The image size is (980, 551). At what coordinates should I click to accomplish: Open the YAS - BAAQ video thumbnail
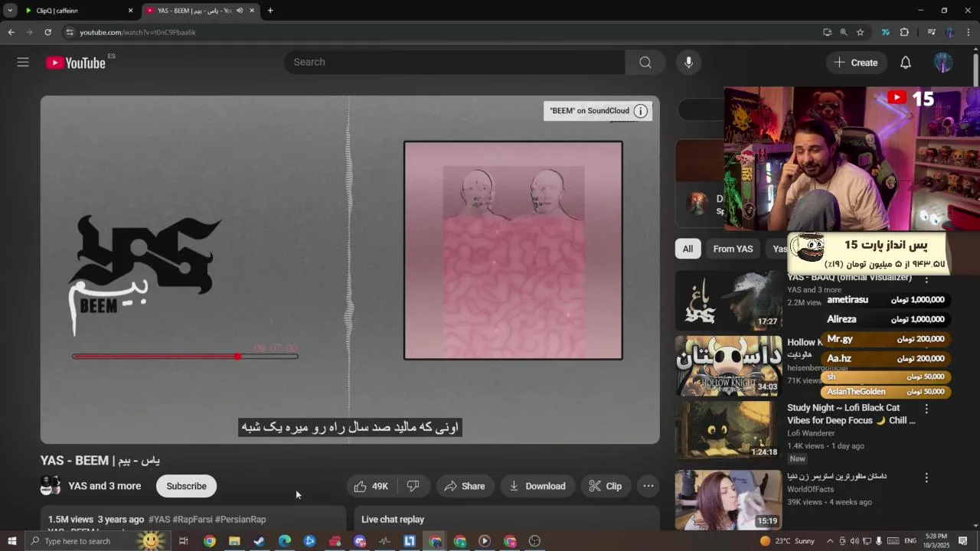tap(728, 301)
